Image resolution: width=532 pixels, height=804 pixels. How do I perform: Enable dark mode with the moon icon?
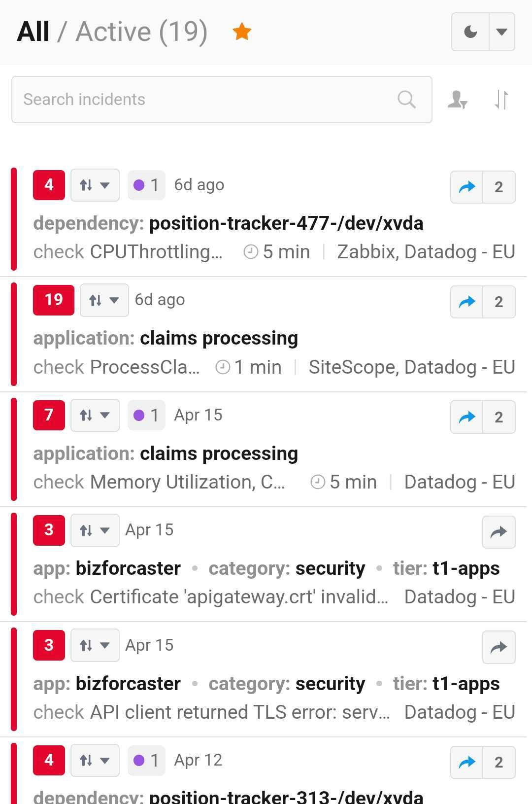pyautogui.click(x=469, y=32)
